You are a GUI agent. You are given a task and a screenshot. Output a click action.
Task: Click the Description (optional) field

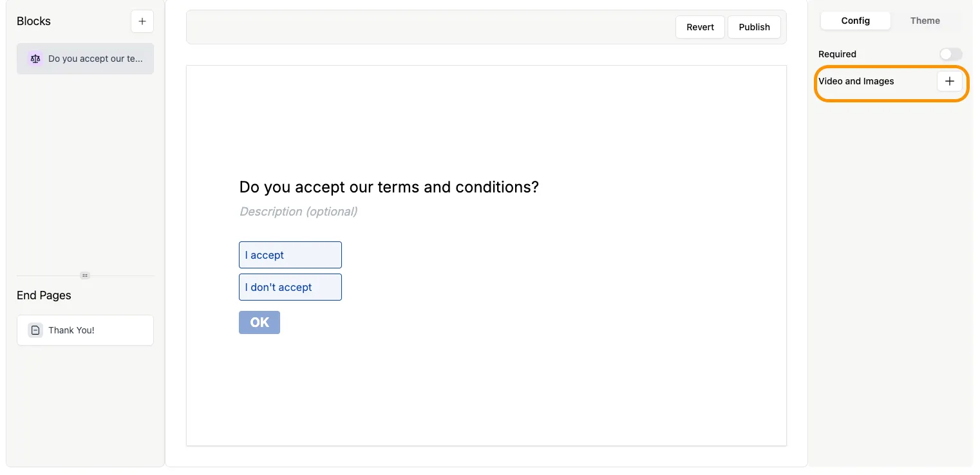tap(299, 212)
